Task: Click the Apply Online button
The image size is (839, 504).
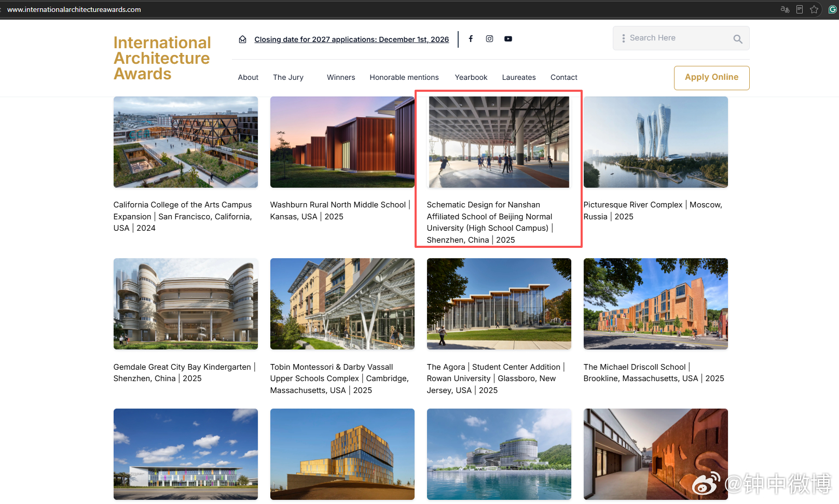Action: click(x=712, y=78)
